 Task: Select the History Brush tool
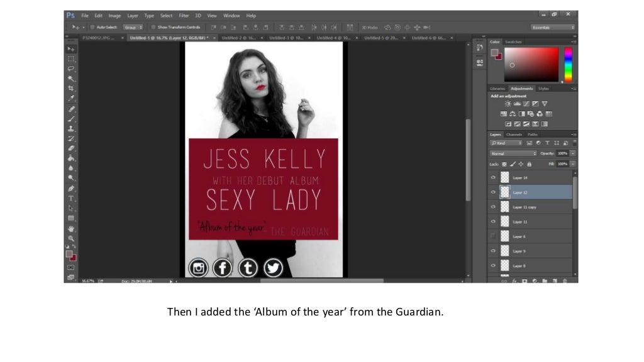pyautogui.click(x=71, y=138)
